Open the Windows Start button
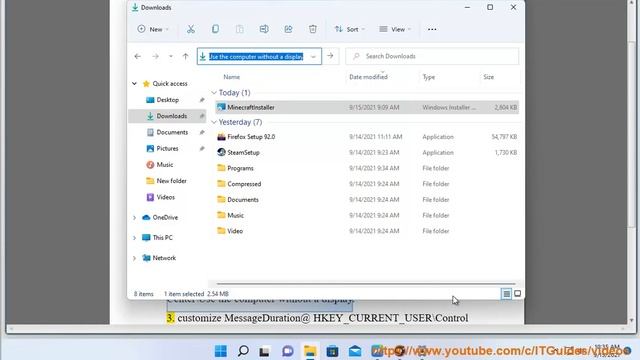The width and height of the screenshot is (640, 360). coord(220,351)
